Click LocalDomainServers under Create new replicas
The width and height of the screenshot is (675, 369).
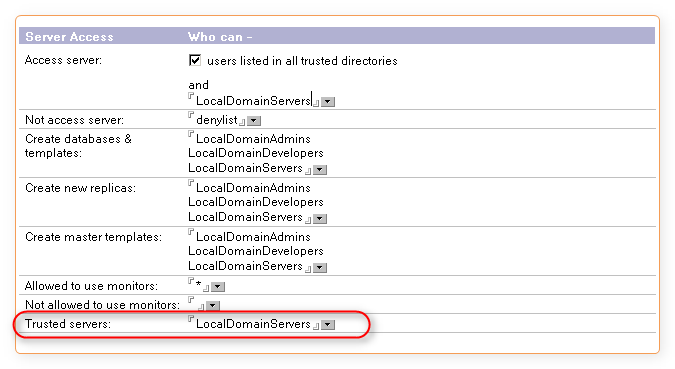pyautogui.click(x=245, y=217)
